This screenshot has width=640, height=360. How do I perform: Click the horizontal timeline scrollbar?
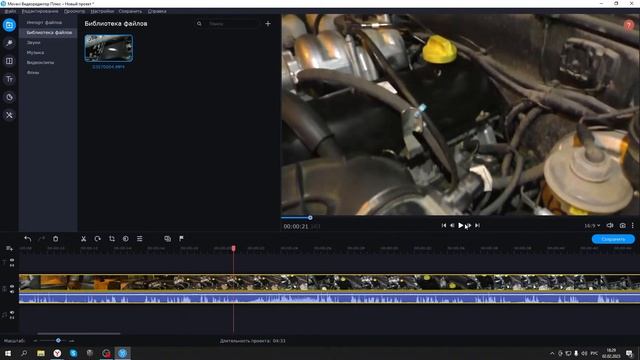79,333
